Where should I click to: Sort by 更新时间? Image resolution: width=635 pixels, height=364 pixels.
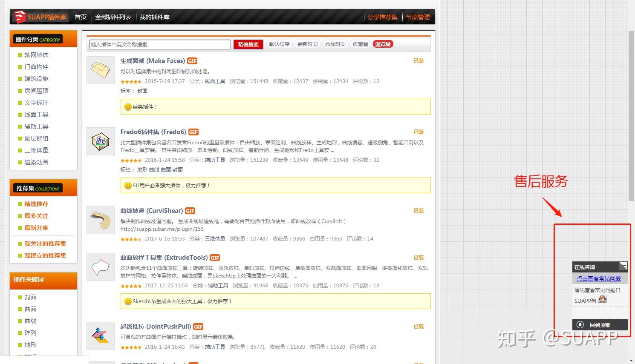coord(307,44)
